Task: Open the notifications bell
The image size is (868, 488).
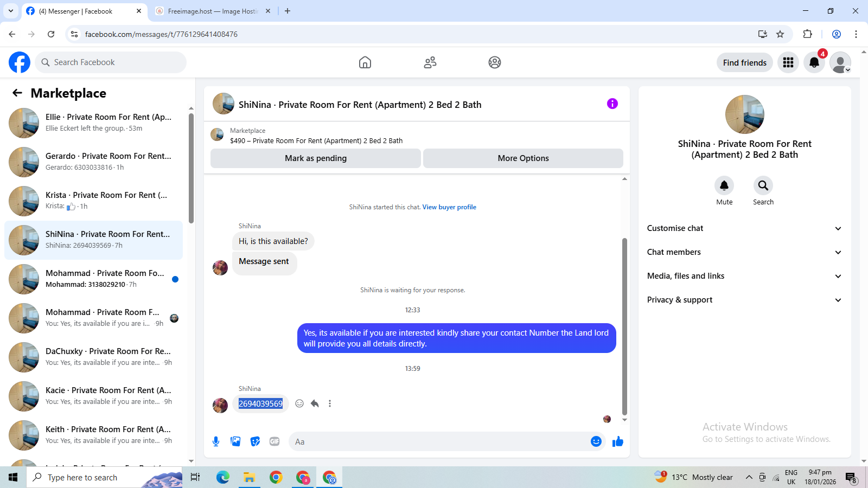Action: click(814, 62)
